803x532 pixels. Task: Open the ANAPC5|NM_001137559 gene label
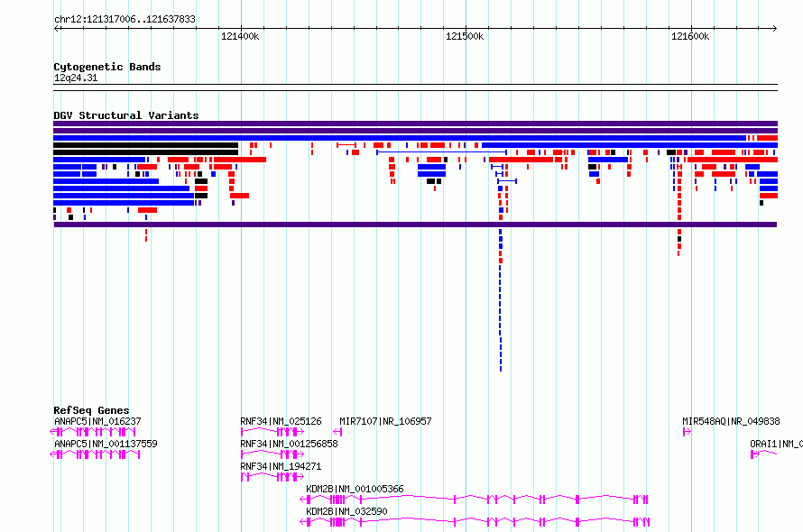(x=106, y=444)
